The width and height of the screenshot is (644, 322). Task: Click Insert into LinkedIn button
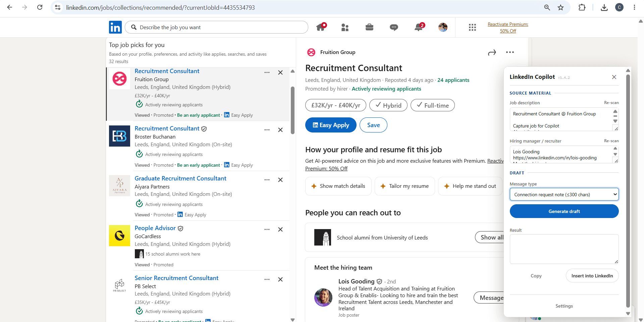(x=592, y=276)
